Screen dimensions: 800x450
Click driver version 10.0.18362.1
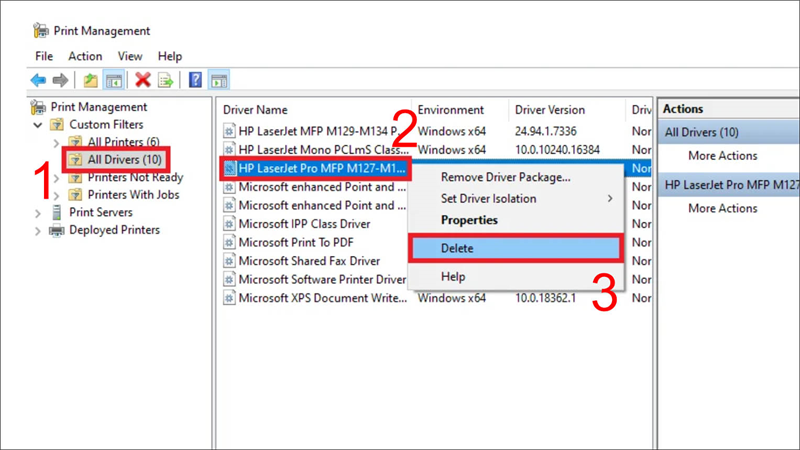[x=545, y=298]
